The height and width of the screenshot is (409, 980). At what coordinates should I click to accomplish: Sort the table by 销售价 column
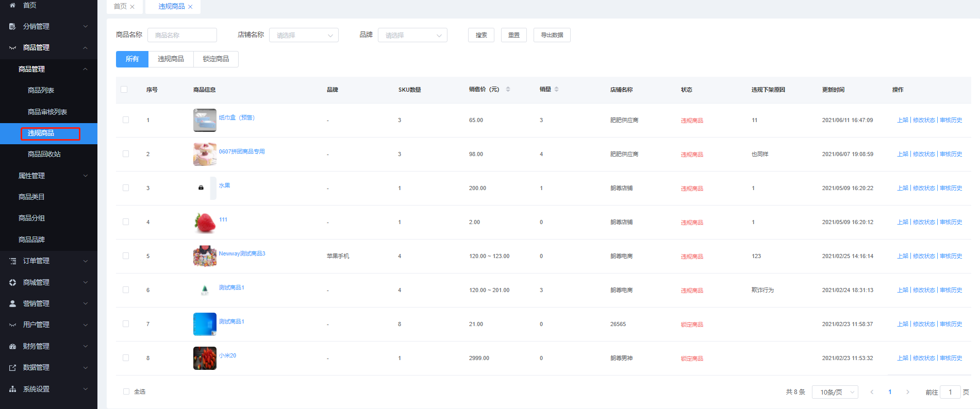pos(508,89)
